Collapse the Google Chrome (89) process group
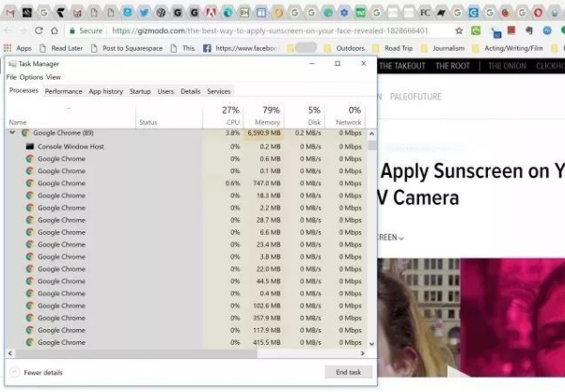The height and width of the screenshot is (392, 565). click(x=12, y=133)
